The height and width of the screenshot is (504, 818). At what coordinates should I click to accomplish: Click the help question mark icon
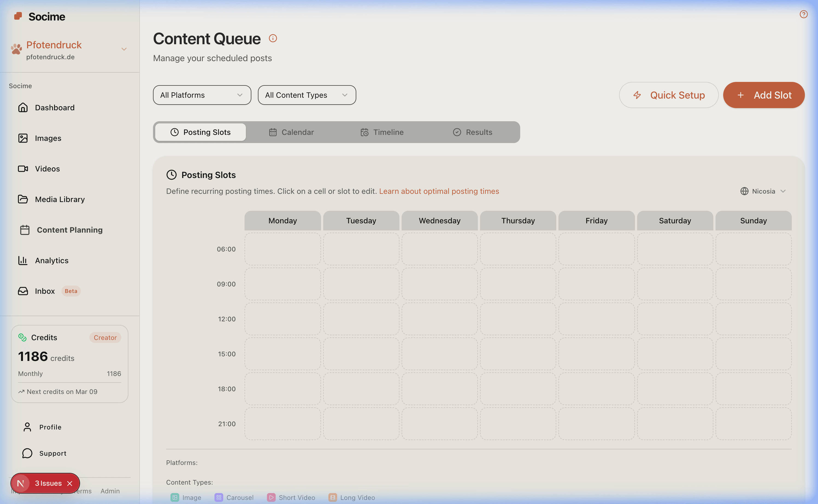click(803, 14)
